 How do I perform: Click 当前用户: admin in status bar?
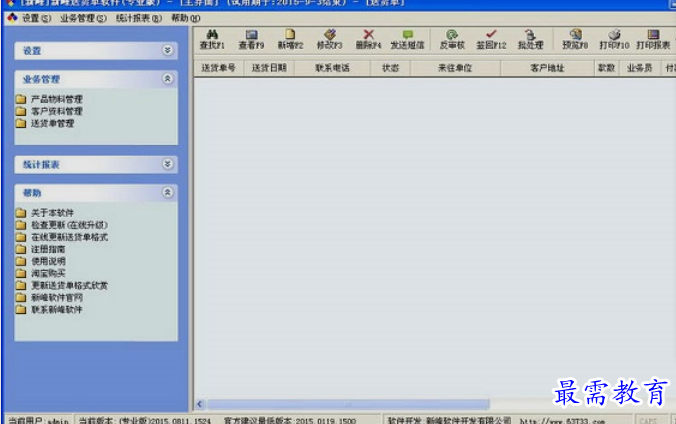(x=38, y=421)
